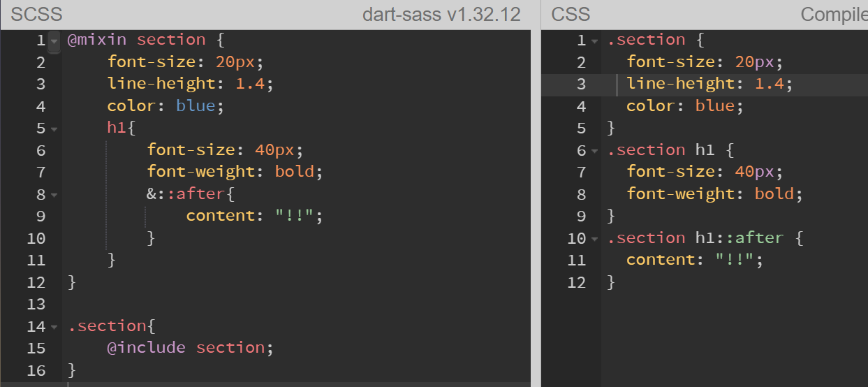The height and width of the screenshot is (387, 868).
Task: Collapse the .section h1 fold arrow on CSS line 6
Action: pyautogui.click(x=594, y=150)
